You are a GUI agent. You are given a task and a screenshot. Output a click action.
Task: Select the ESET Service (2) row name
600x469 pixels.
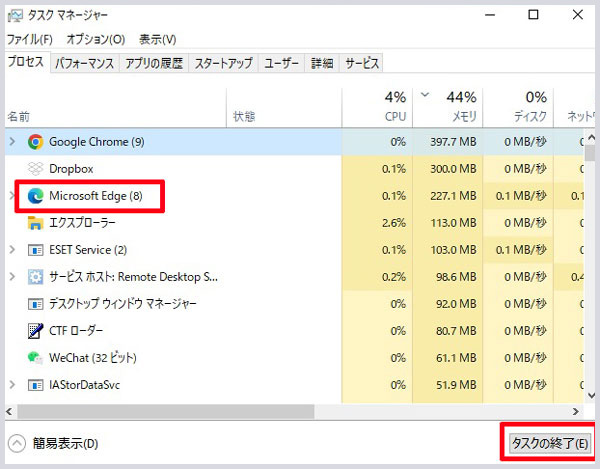[x=88, y=250]
